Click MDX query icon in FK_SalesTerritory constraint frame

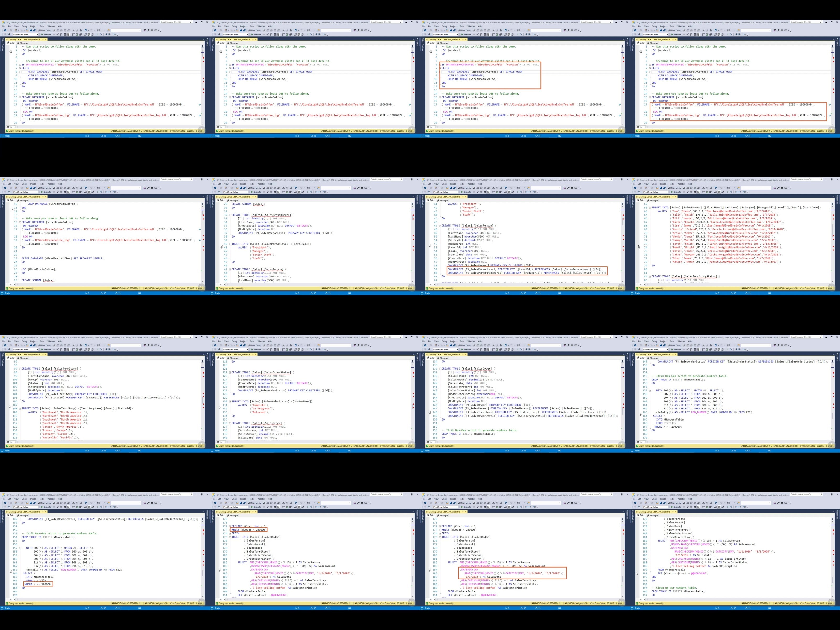click(x=478, y=345)
